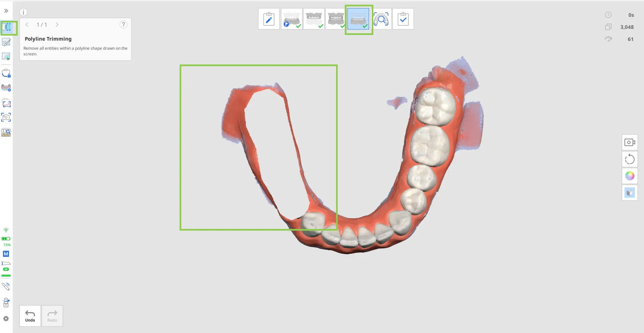Check the scan motion count icon
The image size is (644, 333).
(x=608, y=39)
